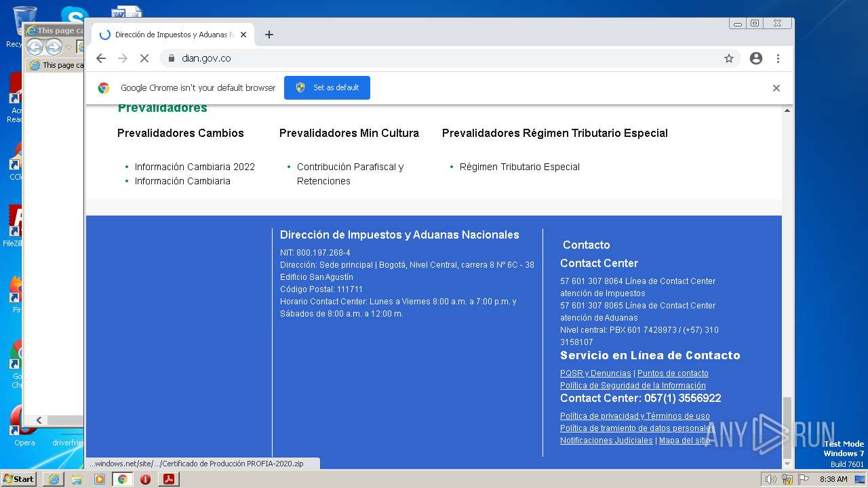Click the Action Center flag tray icon

pyautogui.click(x=804, y=479)
